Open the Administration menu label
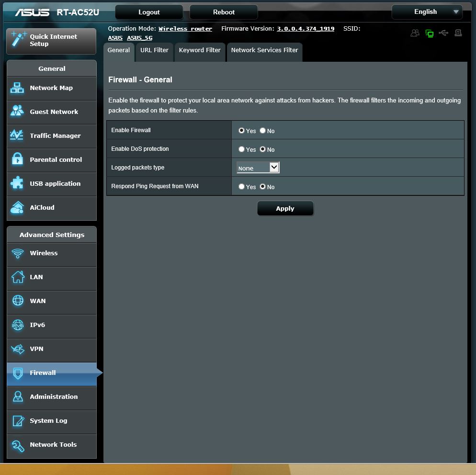This screenshot has height=475, width=476. tap(54, 396)
